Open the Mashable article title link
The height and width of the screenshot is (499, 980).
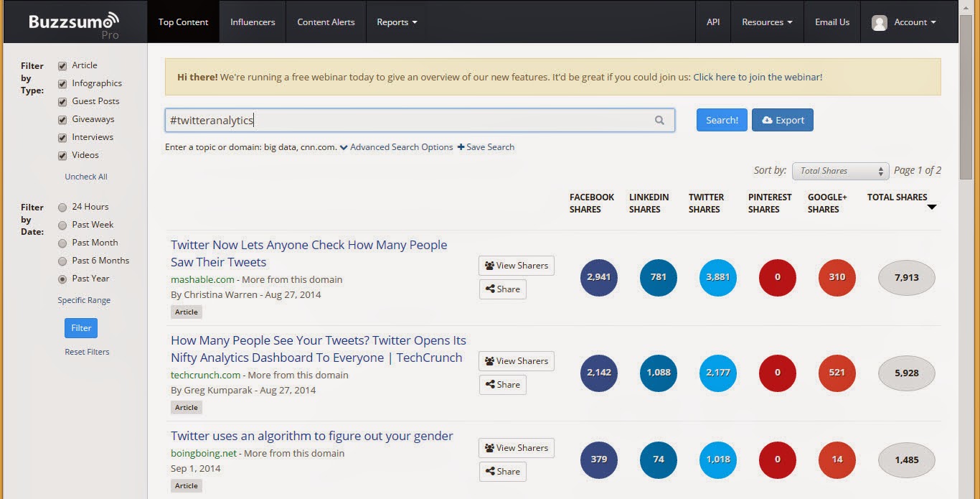click(309, 253)
